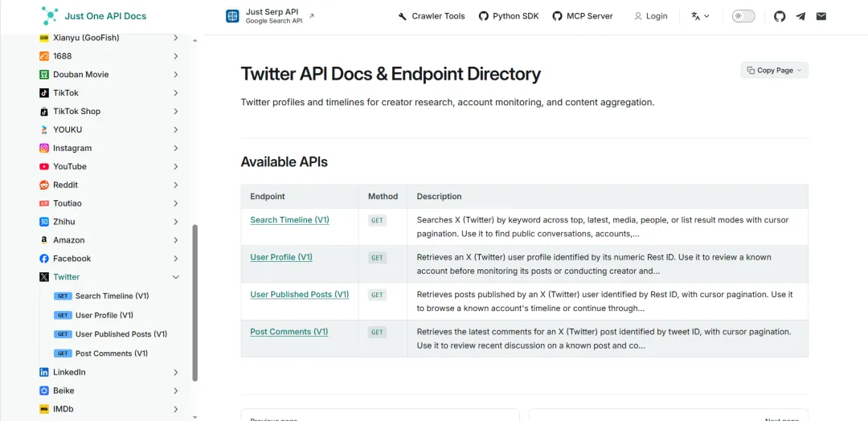The height and width of the screenshot is (421, 868).
Task: Click the Zhihu icon in sidebar
Action: tap(44, 221)
